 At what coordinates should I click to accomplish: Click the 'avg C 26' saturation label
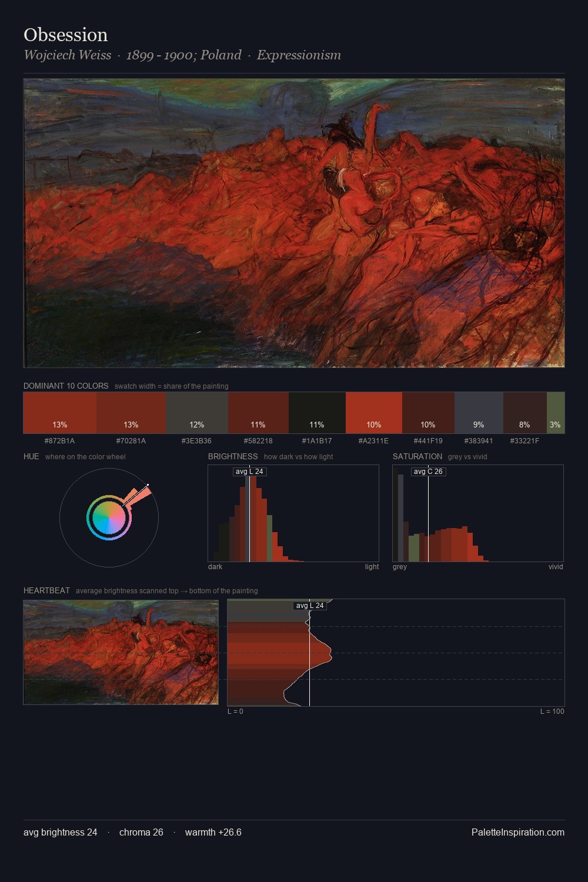[x=428, y=472]
